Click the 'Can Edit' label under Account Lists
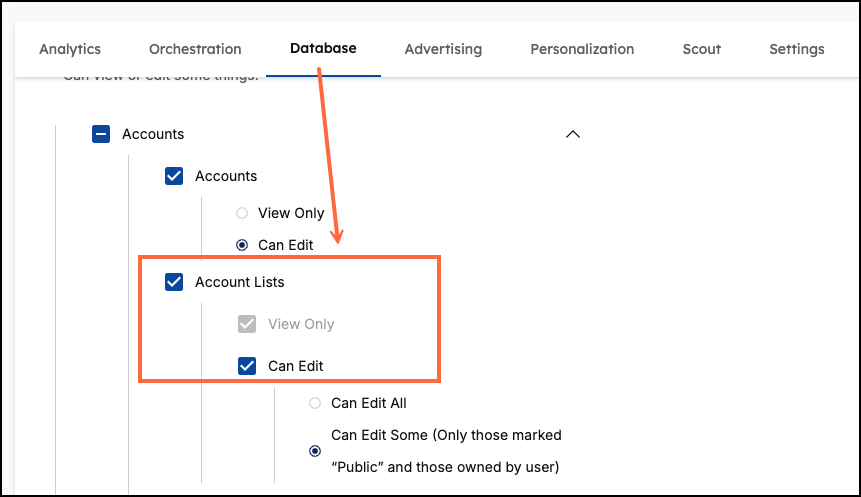This screenshot has width=861, height=497. (295, 366)
